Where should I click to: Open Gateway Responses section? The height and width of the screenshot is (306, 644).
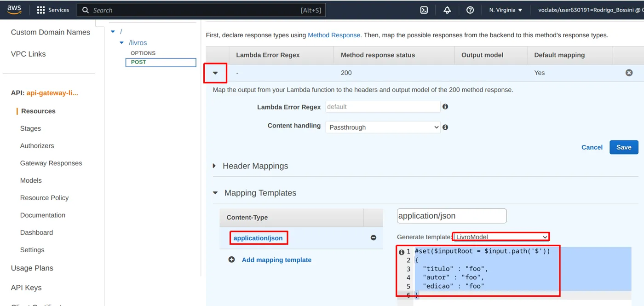(51, 163)
